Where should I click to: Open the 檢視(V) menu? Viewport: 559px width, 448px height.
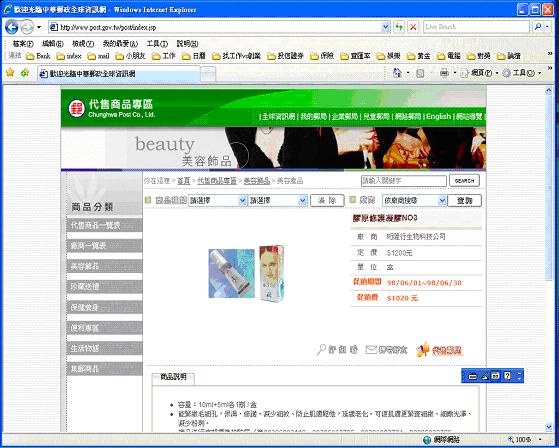(83, 43)
